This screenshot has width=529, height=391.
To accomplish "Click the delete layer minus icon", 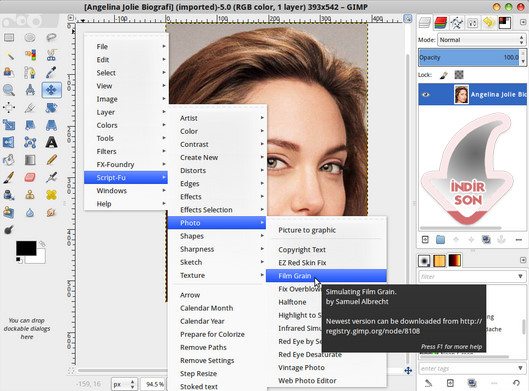I will (x=519, y=240).
